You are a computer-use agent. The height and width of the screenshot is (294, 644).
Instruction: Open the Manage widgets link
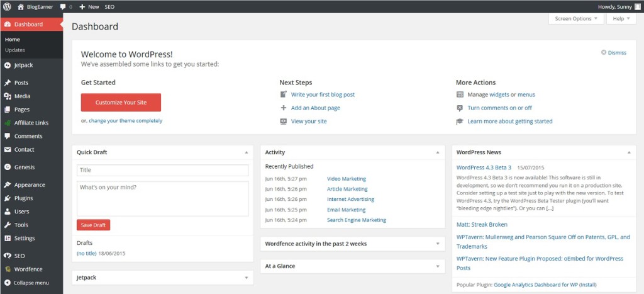[499, 94]
